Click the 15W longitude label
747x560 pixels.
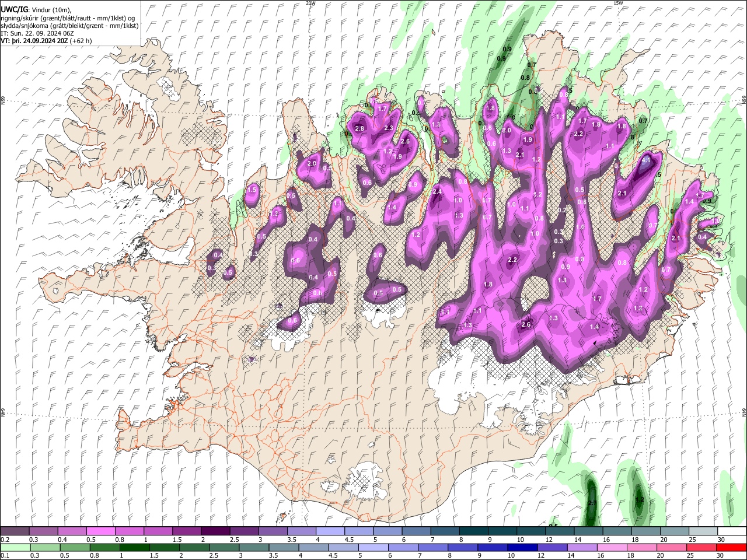click(618, 3)
